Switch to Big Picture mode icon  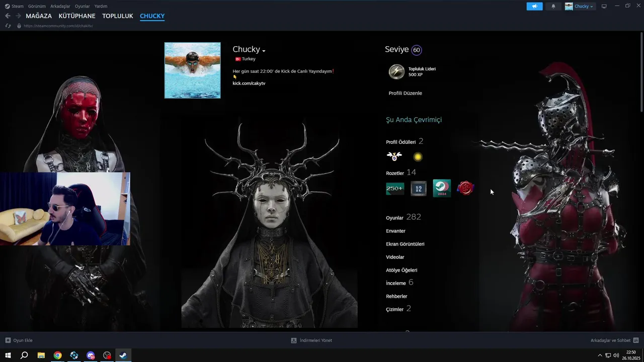click(604, 6)
